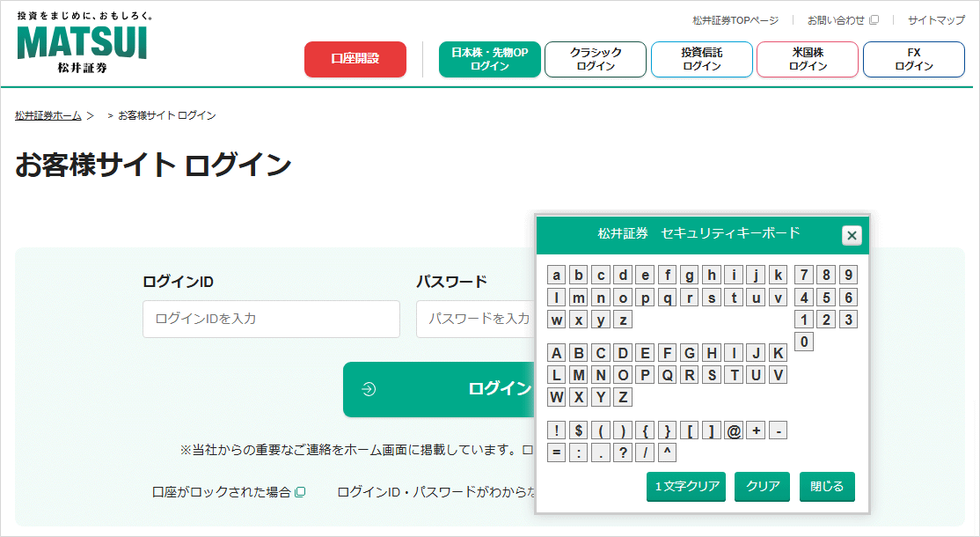Focus the パスワード input field
This screenshot has height=537, width=980.
click(x=476, y=319)
